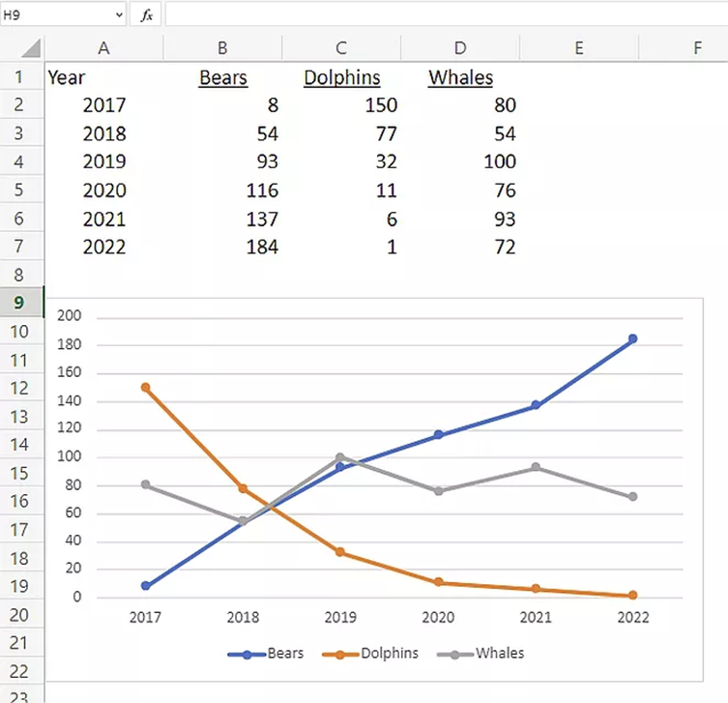Select the 2022 year cell

104,247
